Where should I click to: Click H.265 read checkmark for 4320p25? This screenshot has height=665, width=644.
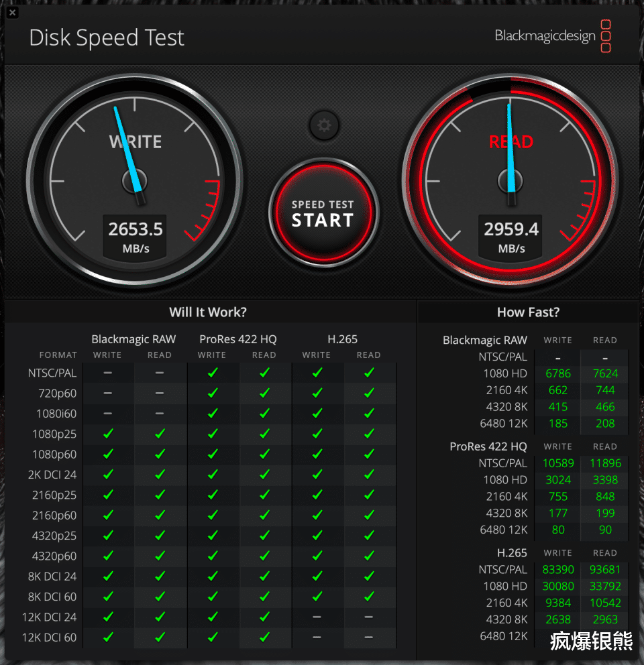coord(370,536)
